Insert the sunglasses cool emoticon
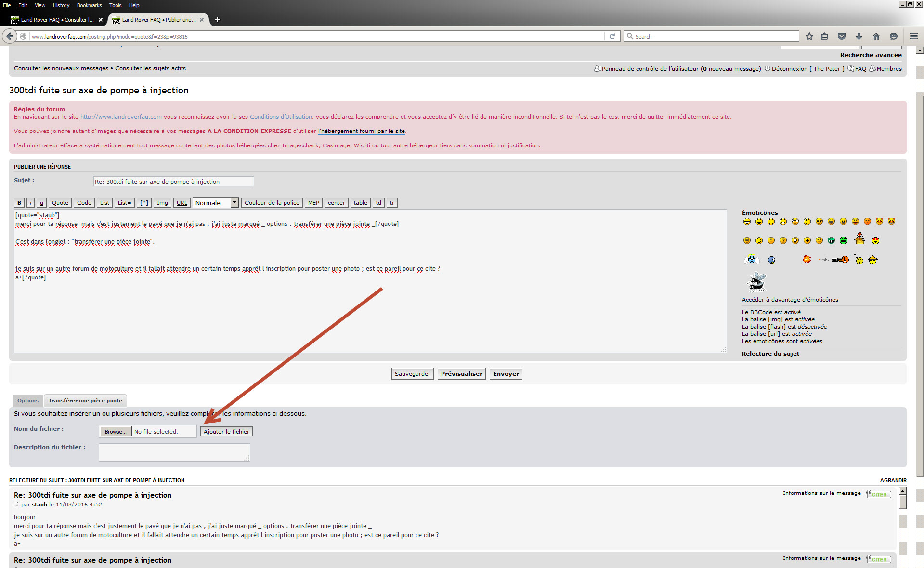This screenshot has height=568, width=924. click(x=819, y=222)
